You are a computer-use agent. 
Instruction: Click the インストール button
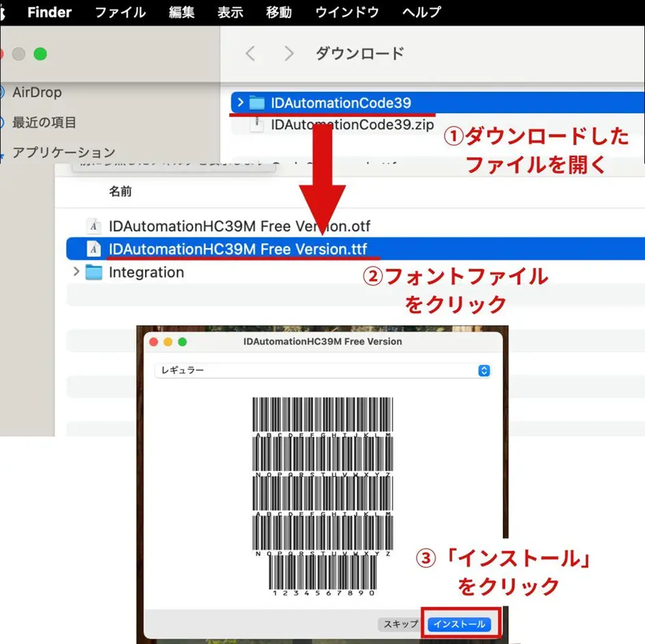coord(459,624)
